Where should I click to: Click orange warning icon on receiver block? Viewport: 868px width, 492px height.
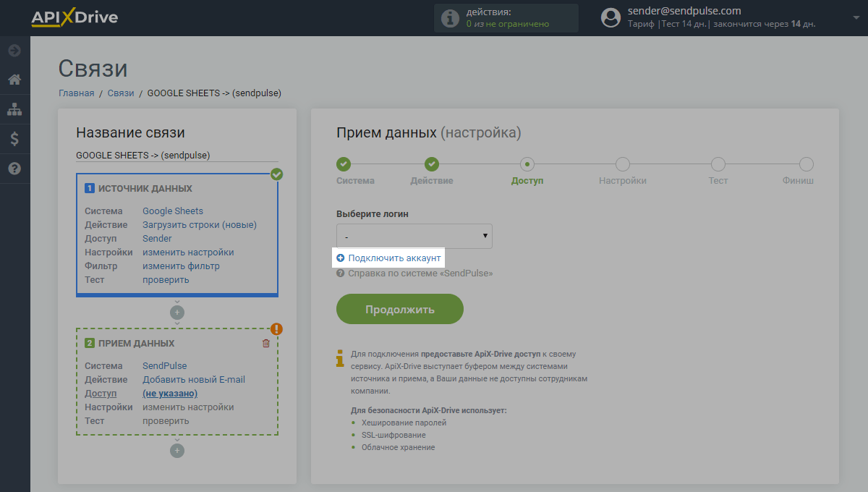click(x=276, y=329)
